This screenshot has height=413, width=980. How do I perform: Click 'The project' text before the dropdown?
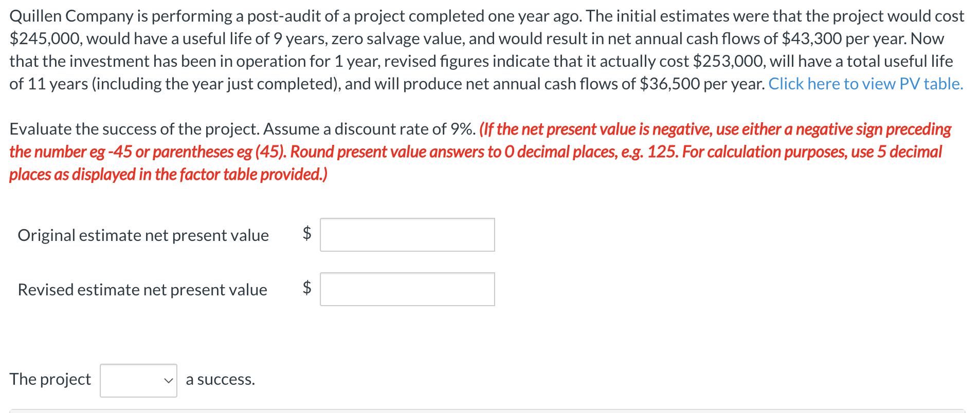50,379
